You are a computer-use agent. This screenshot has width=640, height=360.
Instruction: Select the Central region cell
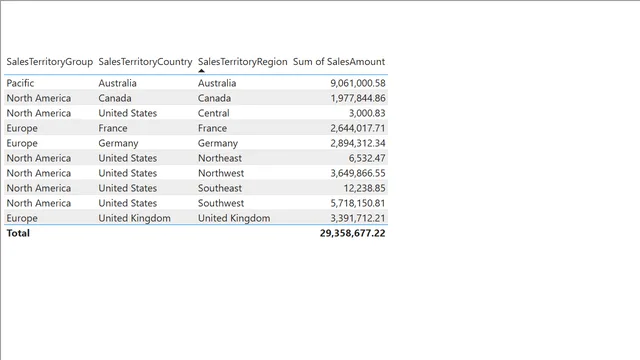pyautogui.click(x=214, y=113)
